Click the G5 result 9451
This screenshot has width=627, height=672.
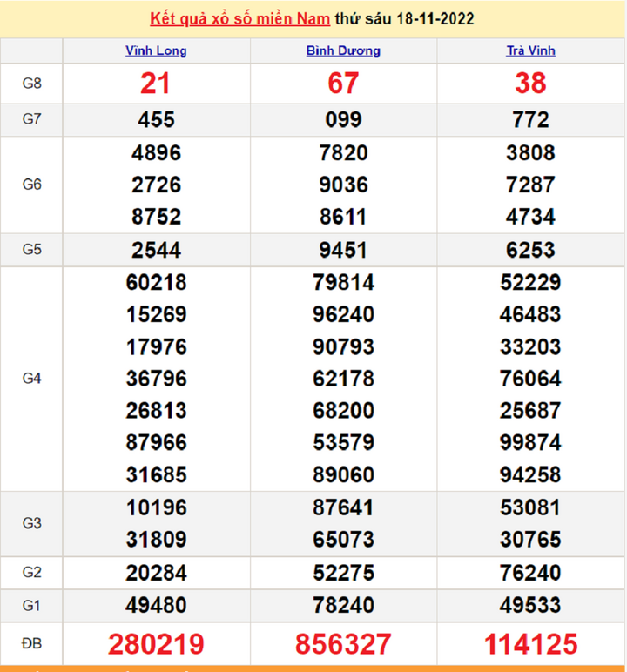click(x=343, y=250)
